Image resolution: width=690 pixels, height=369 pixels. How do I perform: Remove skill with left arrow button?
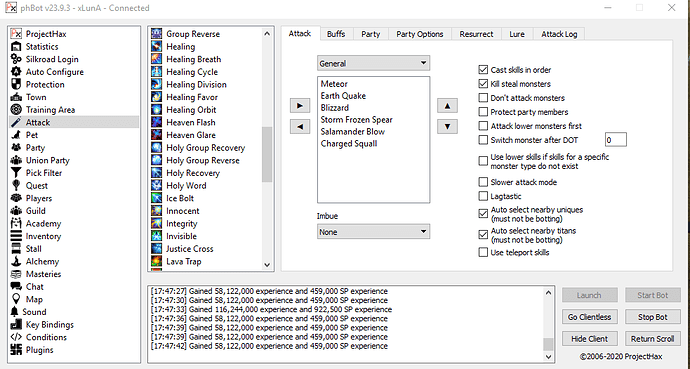coord(300,127)
